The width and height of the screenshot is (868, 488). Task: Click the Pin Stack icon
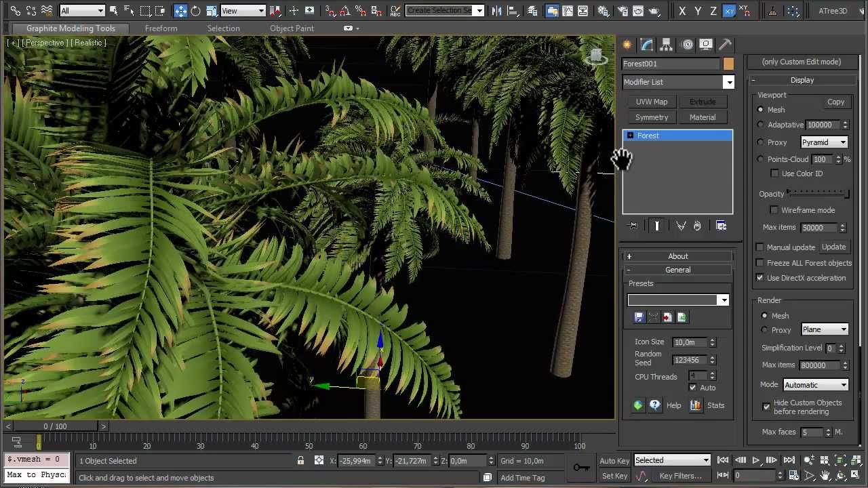click(x=633, y=226)
